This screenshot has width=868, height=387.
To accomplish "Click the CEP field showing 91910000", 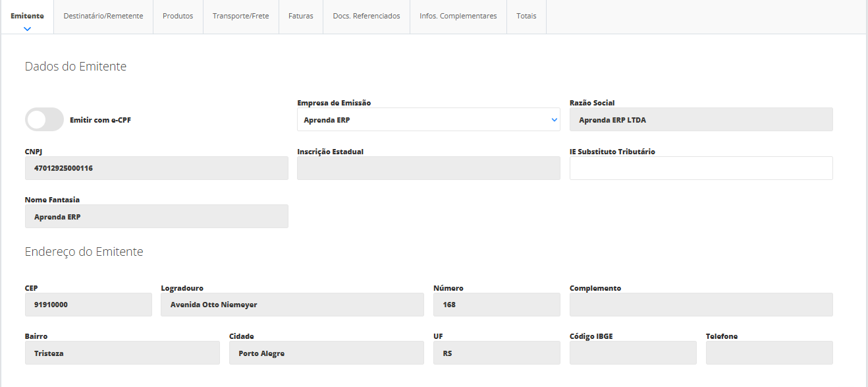I will 88,305.
